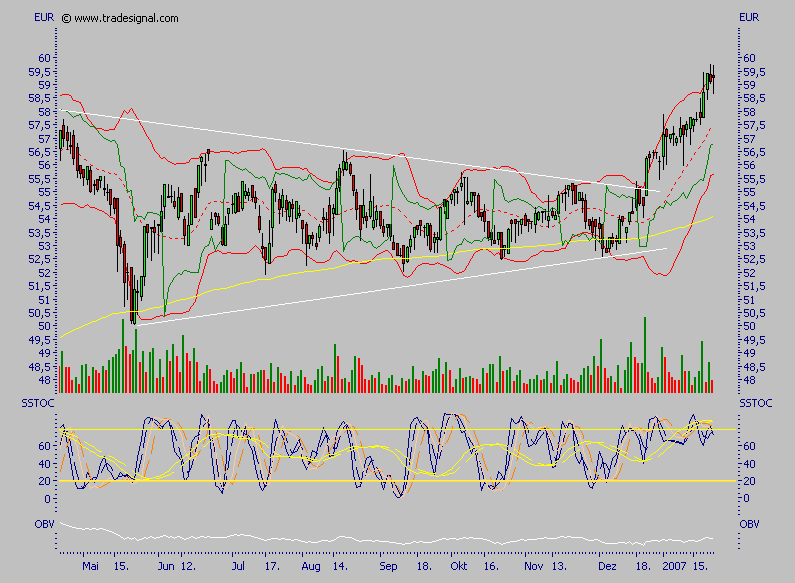
Task: Select the 'Jul' date label on the time axis
Action: (x=238, y=566)
